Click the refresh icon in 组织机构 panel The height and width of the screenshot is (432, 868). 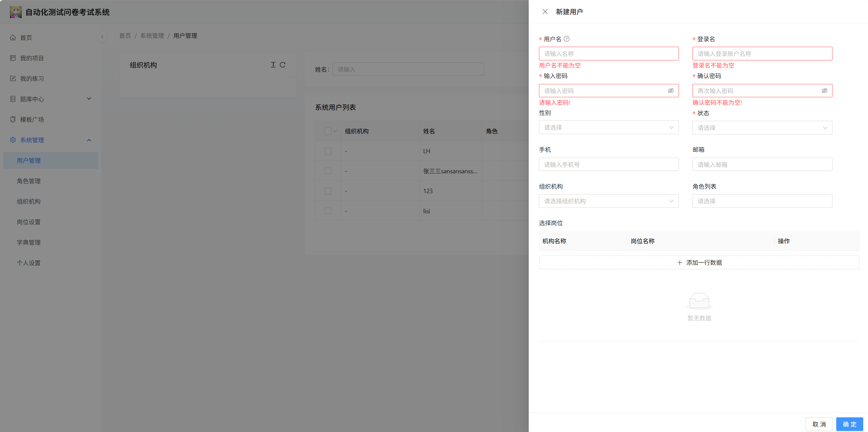(x=283, y=65)
